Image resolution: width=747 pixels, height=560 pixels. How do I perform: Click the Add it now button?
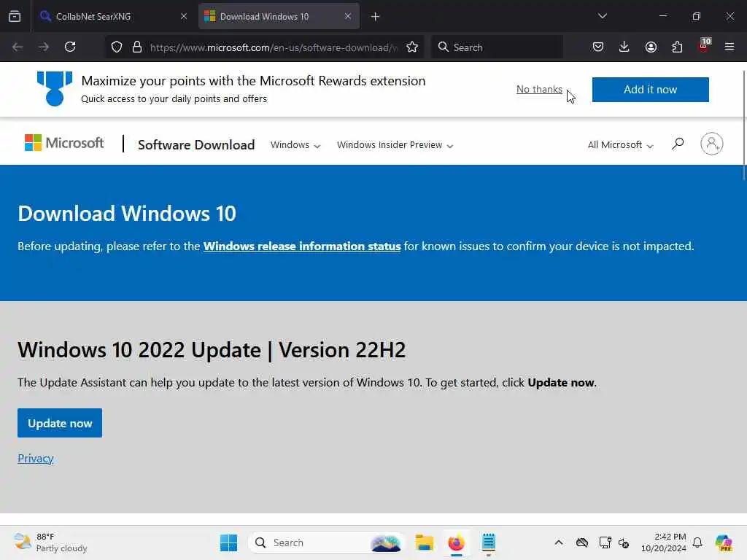[x=650, y=90]
